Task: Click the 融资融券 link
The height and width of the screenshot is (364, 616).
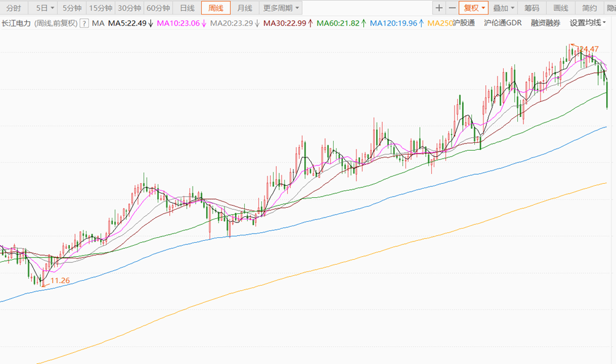Action: (545, 23)
